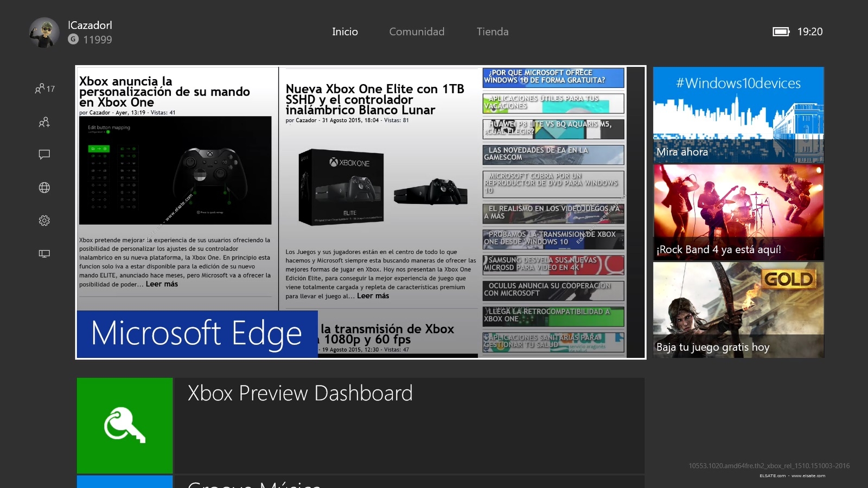Open the Gold free game tile

pyautogui.click(x=738, y=310)
